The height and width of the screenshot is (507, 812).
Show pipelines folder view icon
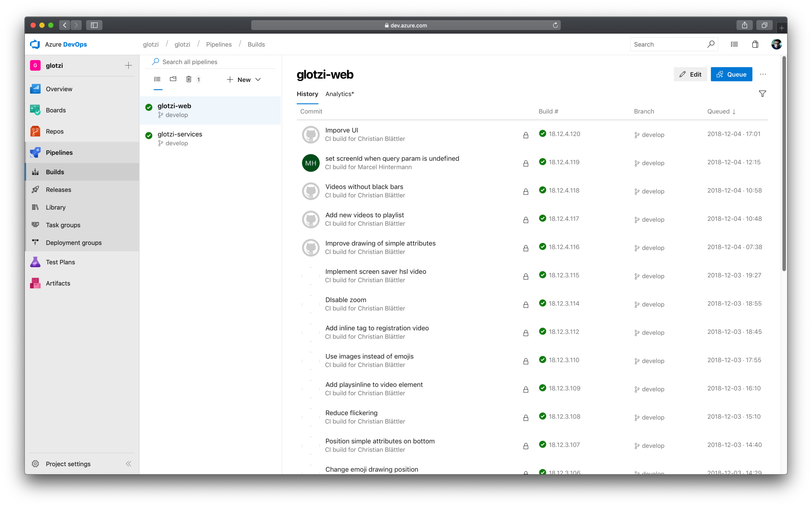point(173,79)
